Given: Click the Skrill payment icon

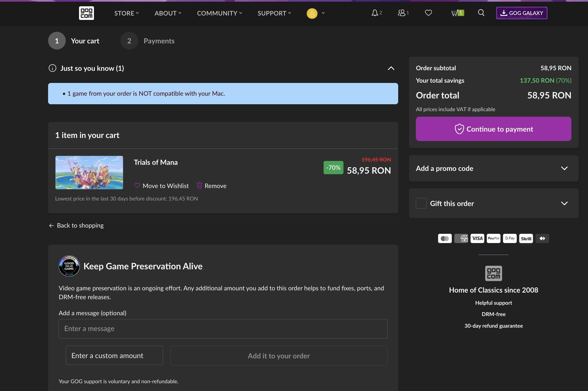Looking at the screenshot, I should [526, 238].
